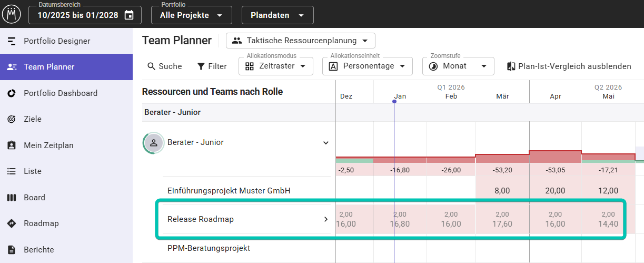Screen dimensions: 644x263
Task: Open Mein Zeitplan in the sidebar
Action: [x=48, y=145]
